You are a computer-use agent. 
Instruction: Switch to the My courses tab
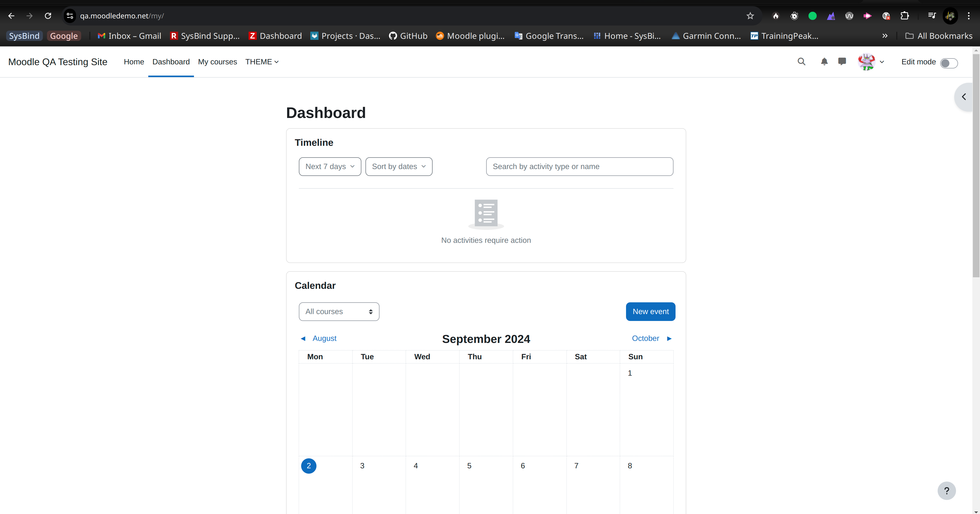(x=217, y=62)
